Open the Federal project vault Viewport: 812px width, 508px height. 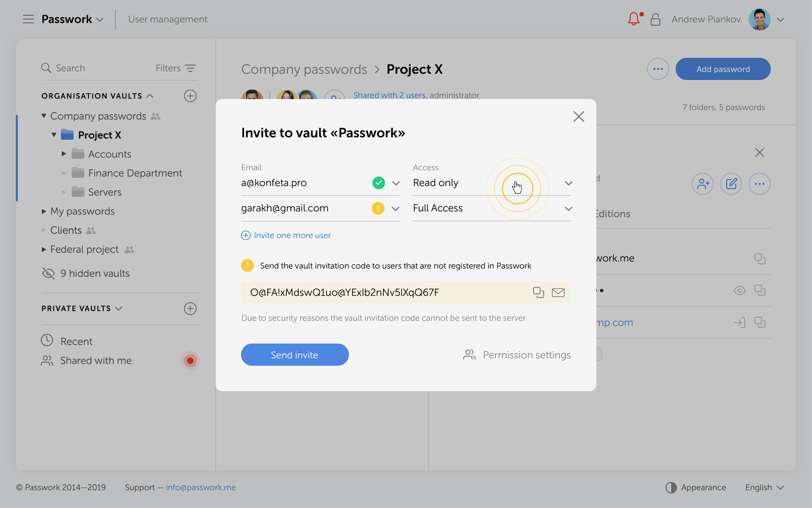(85, 249)
